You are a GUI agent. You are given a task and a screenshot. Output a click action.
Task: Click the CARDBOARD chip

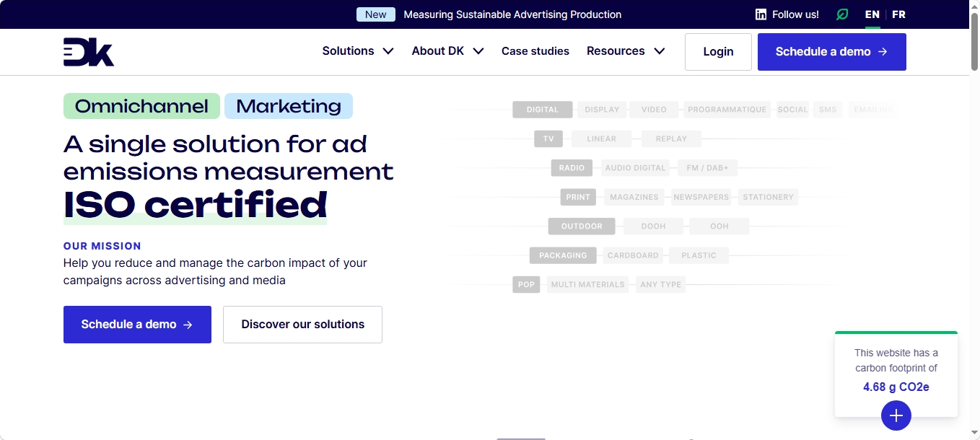[633, 255]
